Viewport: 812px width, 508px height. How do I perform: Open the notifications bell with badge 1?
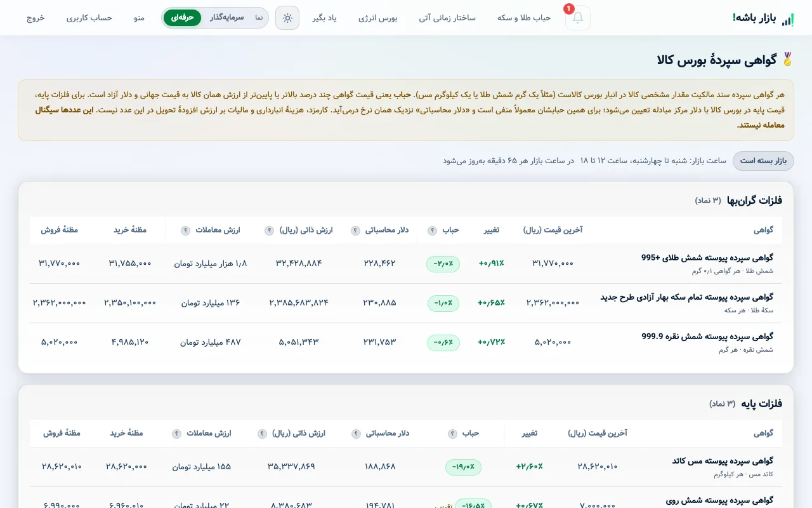(x=577, y=18)
